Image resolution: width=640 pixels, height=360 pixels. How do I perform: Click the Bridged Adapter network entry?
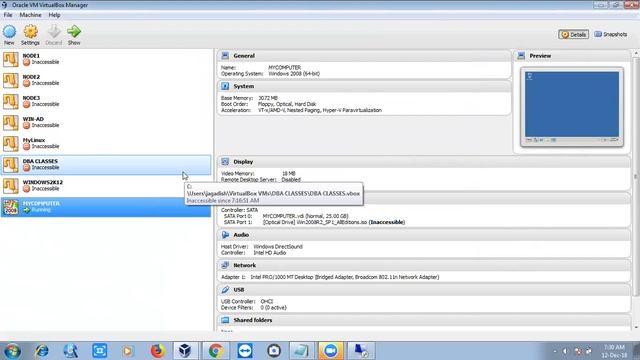pos(344,277)
